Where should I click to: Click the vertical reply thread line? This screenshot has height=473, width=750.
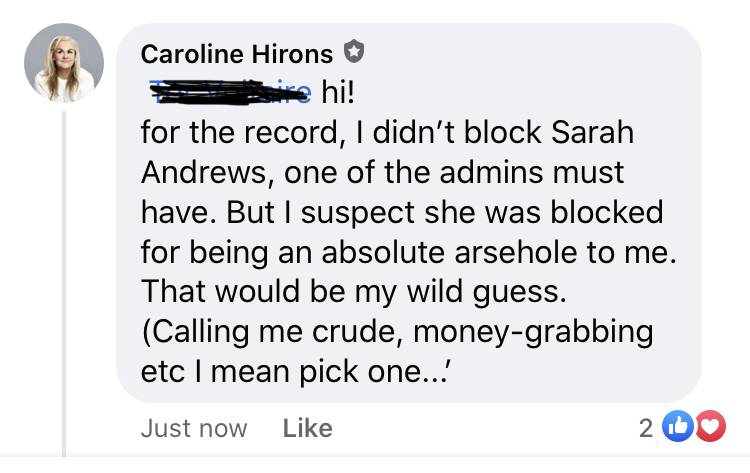point(64,284)
